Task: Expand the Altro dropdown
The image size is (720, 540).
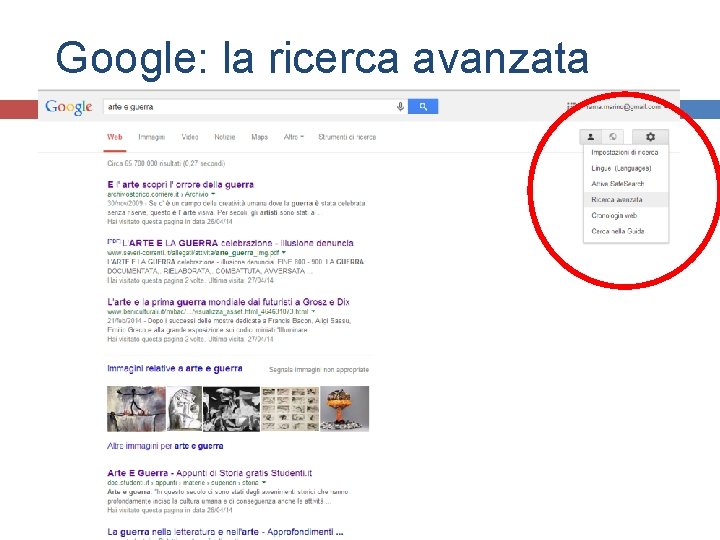Action: pos(294,137)
